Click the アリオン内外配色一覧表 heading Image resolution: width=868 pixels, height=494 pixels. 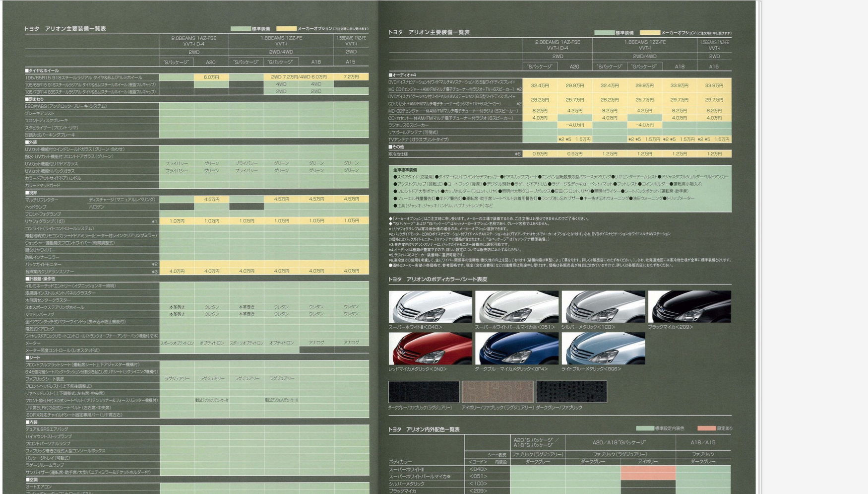coord(424,429)
